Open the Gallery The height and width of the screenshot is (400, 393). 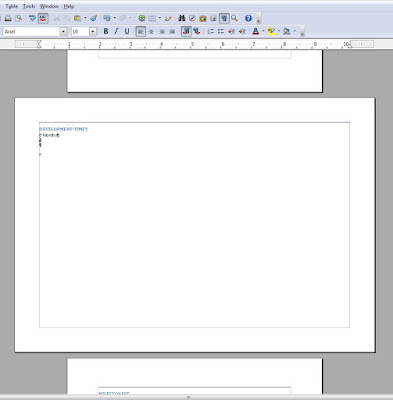[x=203, y=18]
